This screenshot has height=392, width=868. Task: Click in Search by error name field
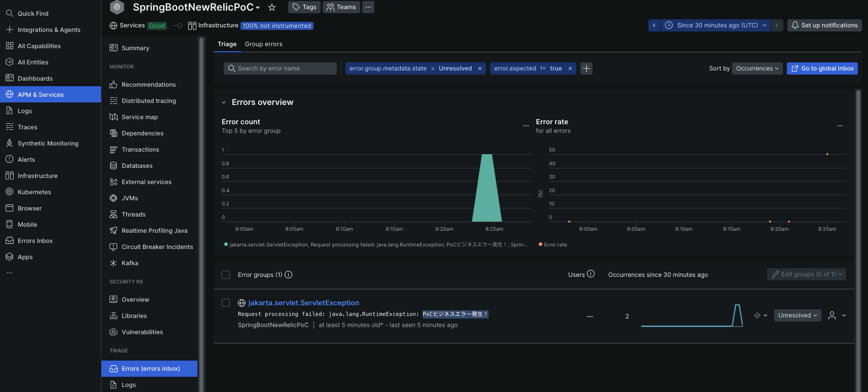tap(280, 68)
